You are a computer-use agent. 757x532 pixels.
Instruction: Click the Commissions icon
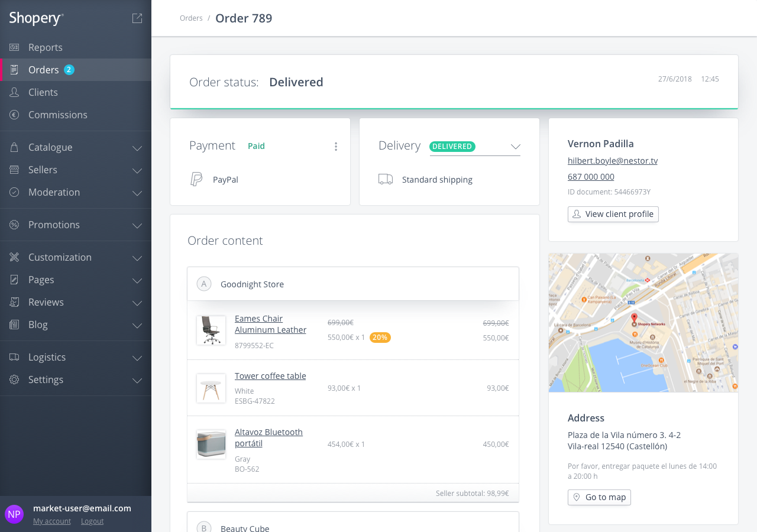(x=13, y=114)
